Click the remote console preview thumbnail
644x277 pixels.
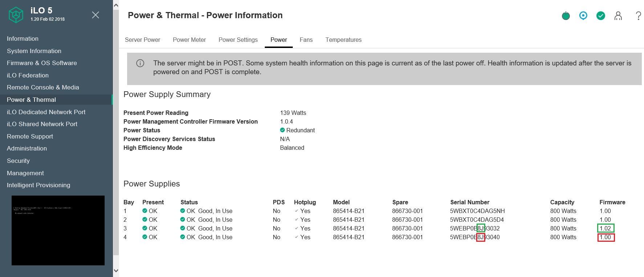point(58,230)
